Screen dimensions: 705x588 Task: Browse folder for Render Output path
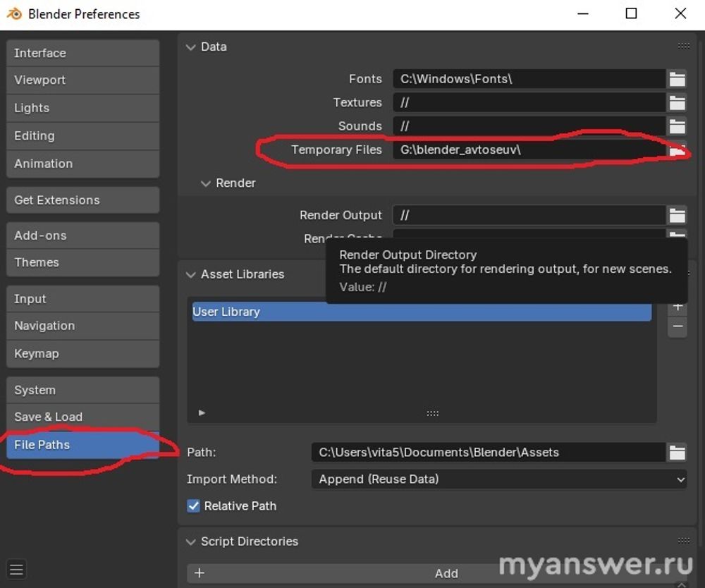pos(677,215)
